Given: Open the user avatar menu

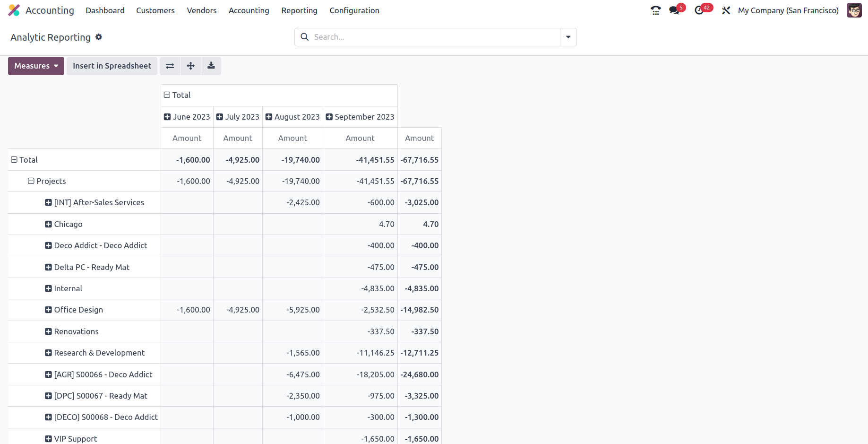Looking at the screenshot, I should click(854, 10).
